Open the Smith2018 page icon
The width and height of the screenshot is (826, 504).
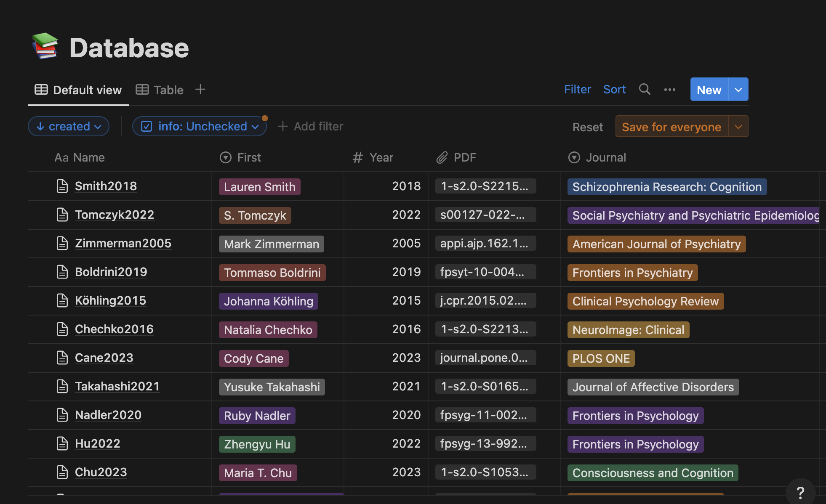(62, 186)
